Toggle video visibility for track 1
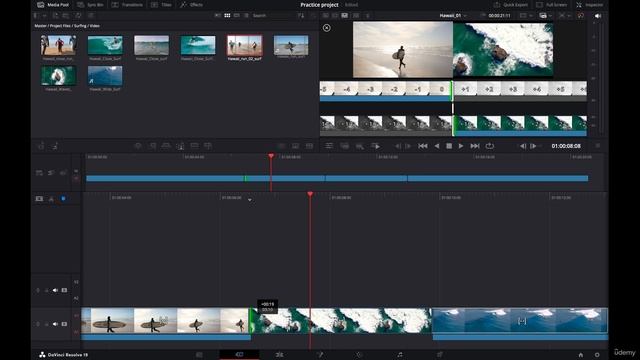This screenshot has height=360, width=640. point(64,324)
